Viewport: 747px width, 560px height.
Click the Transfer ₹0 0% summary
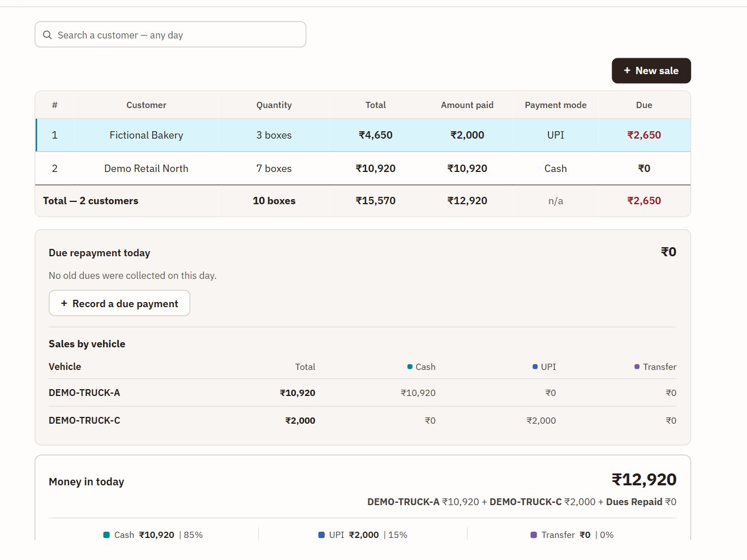pos(572,535)
